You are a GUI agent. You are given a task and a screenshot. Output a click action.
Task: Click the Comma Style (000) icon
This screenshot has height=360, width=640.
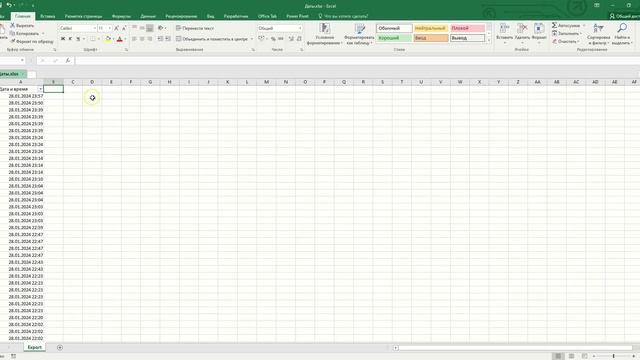click(280, 39)
